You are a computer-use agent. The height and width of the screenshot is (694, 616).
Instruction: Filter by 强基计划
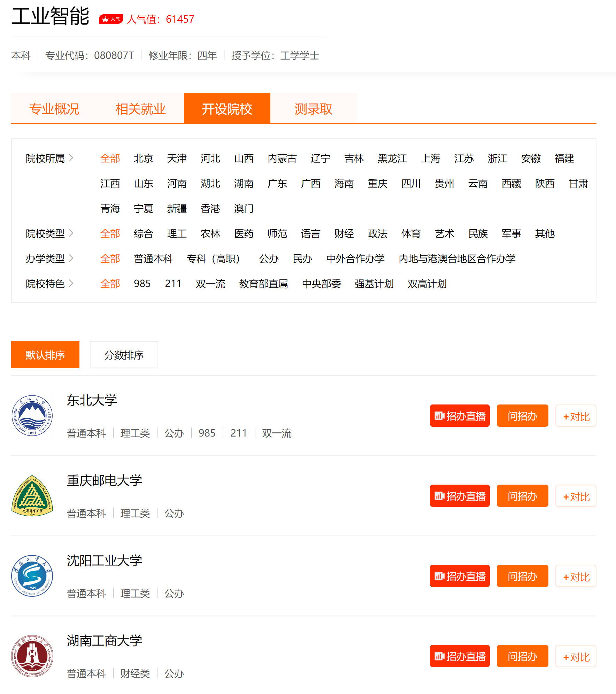click(374, 284)
